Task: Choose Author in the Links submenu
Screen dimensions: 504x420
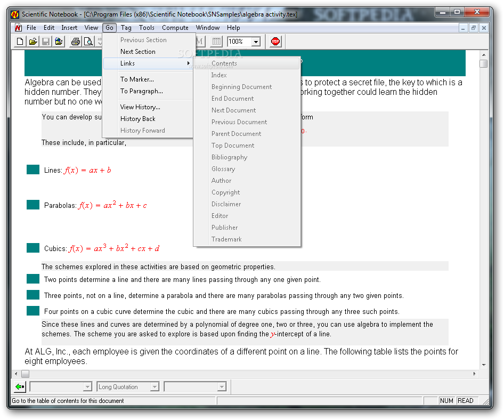Action: (x=247, y=181)
